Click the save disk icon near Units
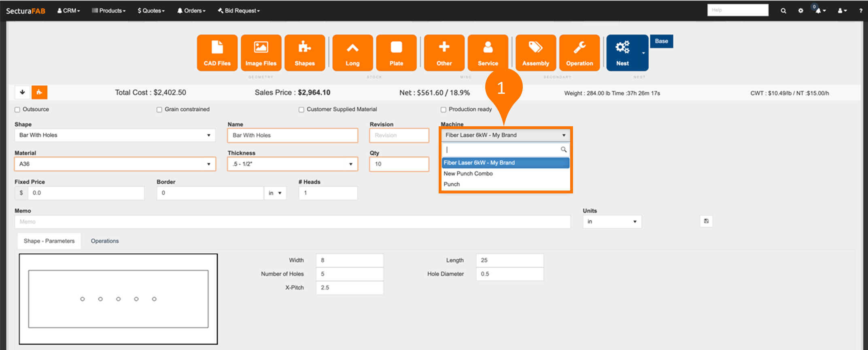 [x=706, y=221]
